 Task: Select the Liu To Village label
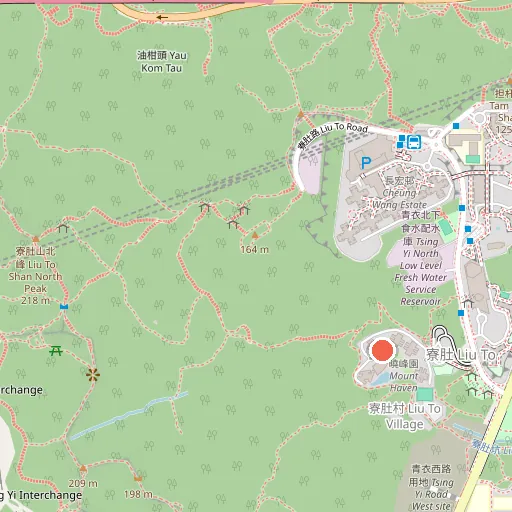click(404, 416)
